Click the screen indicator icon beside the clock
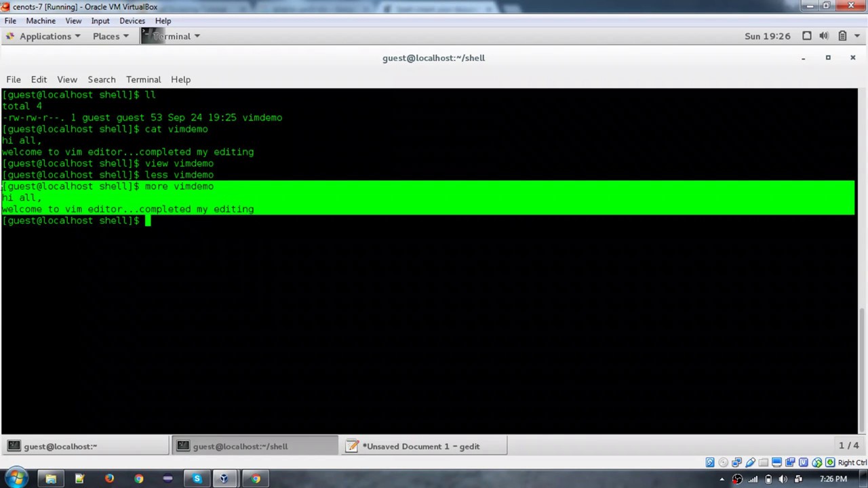This screenshot has height=488, width=868. (807, 36)
